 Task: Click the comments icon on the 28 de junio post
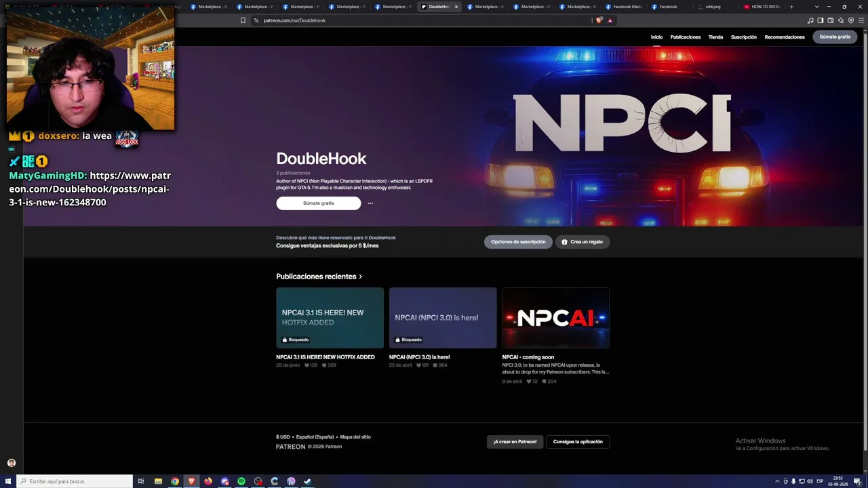click(324, 365)
